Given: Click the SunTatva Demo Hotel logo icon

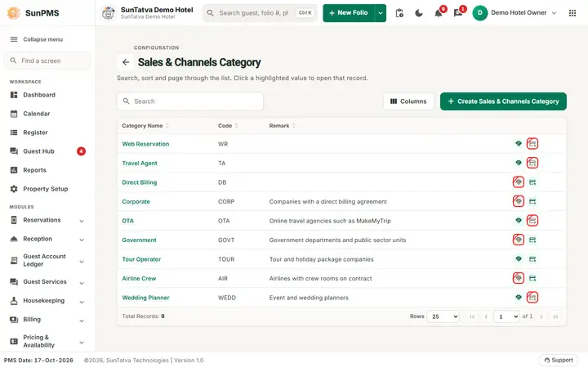Looking at the screenshot, I should click(x=109, y=13).
